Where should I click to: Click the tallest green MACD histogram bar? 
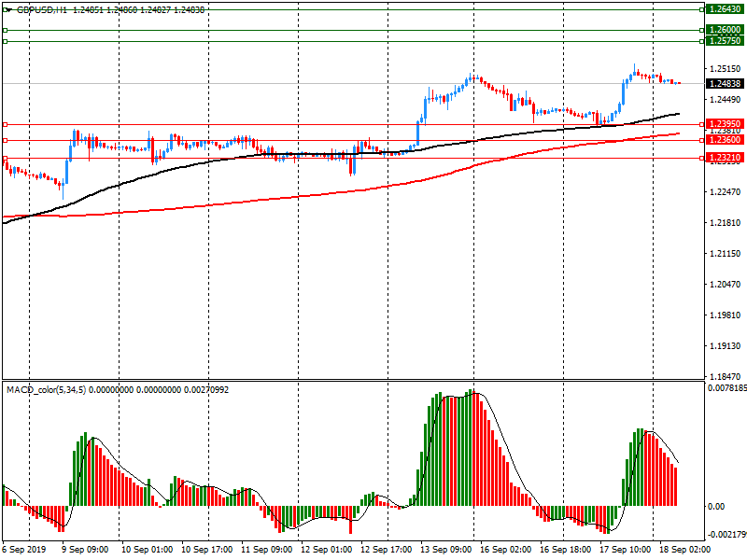pyautogui.click(x=471, y=448)
